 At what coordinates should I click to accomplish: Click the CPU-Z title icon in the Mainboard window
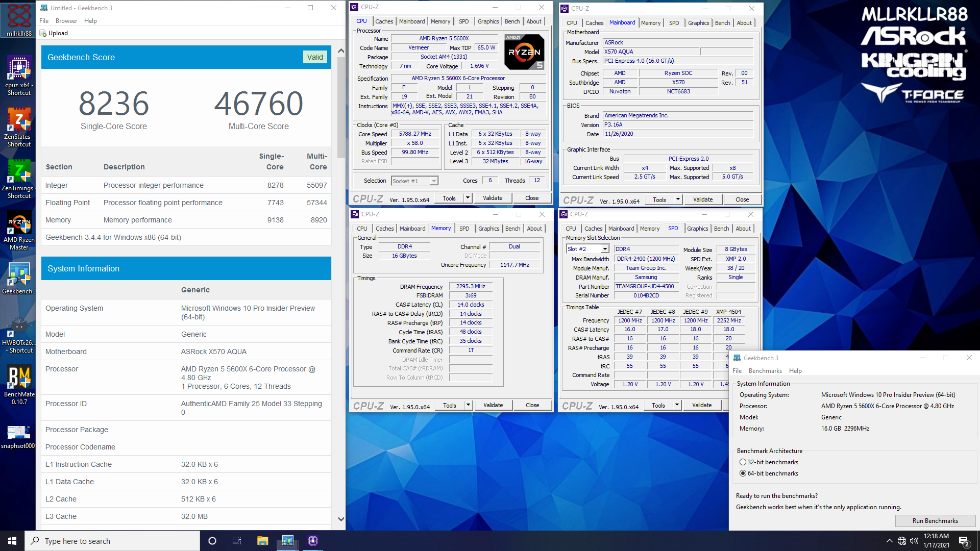[565, 9]
